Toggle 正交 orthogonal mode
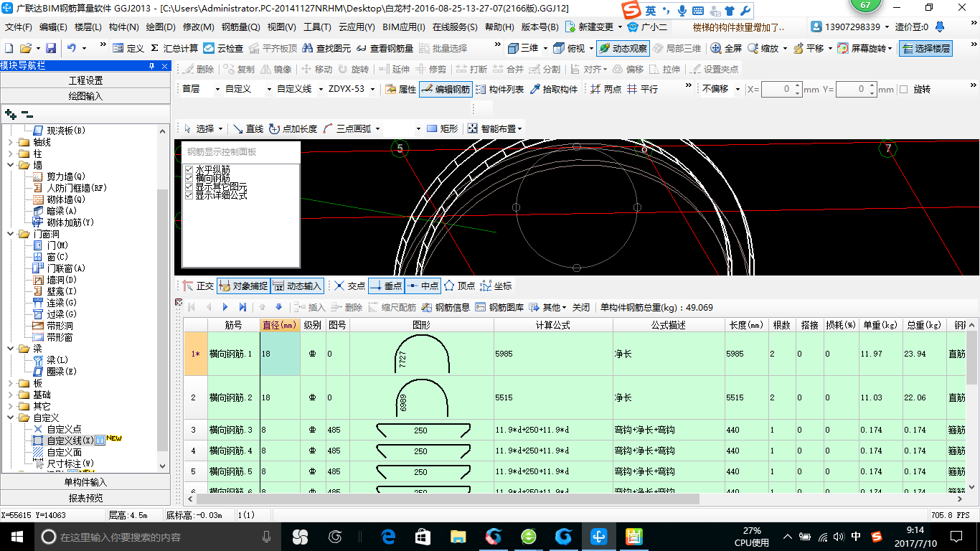This screenshot has height=551, width=980. pyautogui.click(x=198, y=286)
